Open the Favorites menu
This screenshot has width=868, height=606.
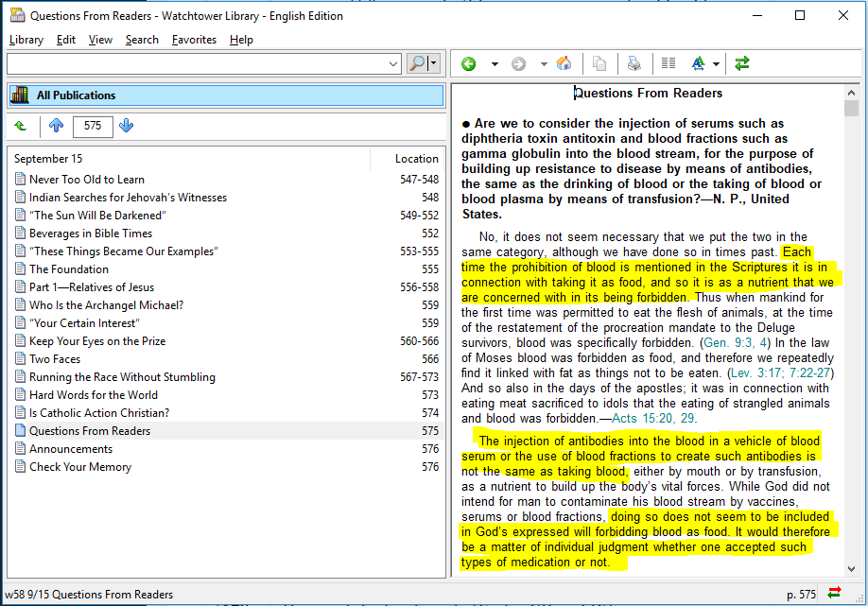(194, 40)
